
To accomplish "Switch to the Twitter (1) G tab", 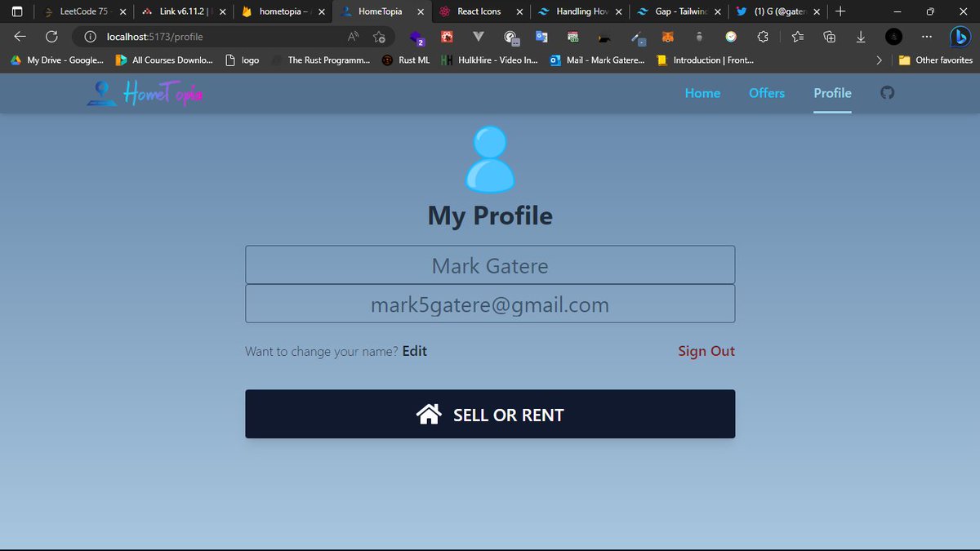I will click(x=778, y=11).
